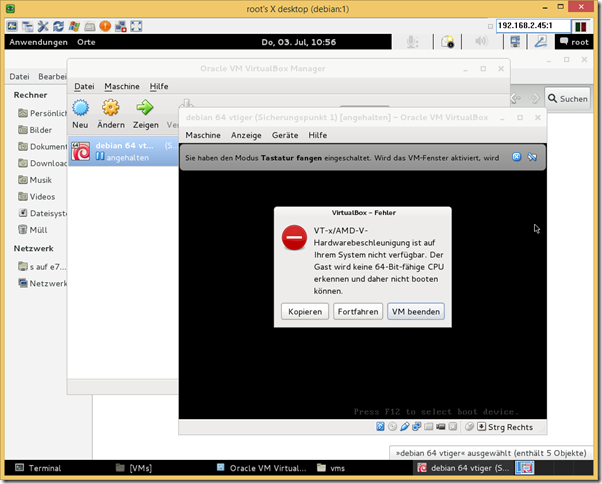602x484 pixels.
Task: Open the Datei menu in VirtualBox Manager
Action: click(x=84, y=86)
